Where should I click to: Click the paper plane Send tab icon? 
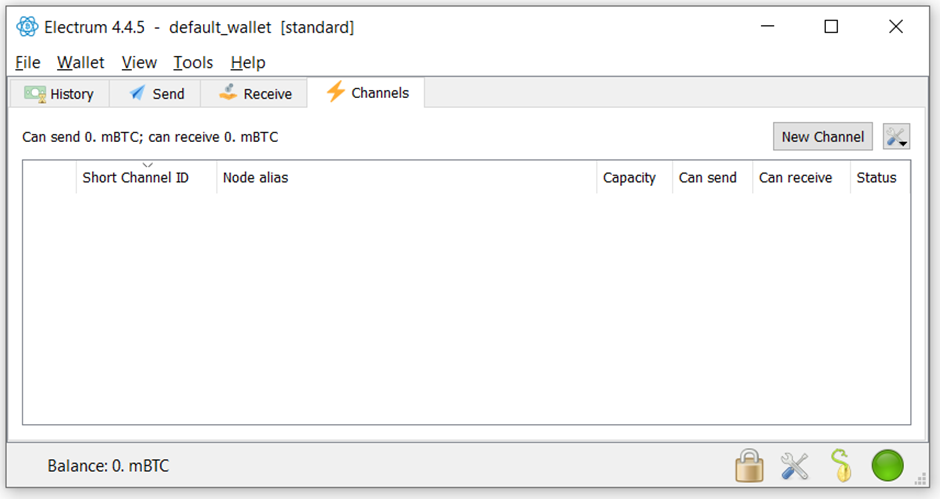pos(138,93)
